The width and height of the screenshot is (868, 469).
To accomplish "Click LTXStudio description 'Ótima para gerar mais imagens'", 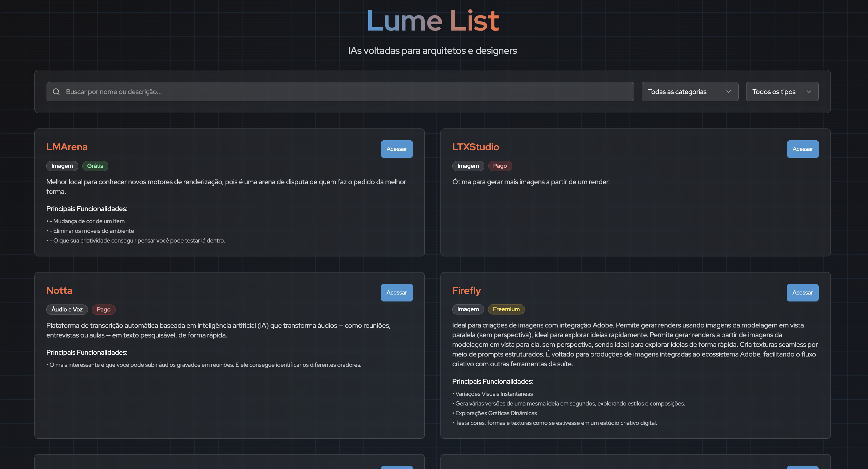I will (531, 182).
